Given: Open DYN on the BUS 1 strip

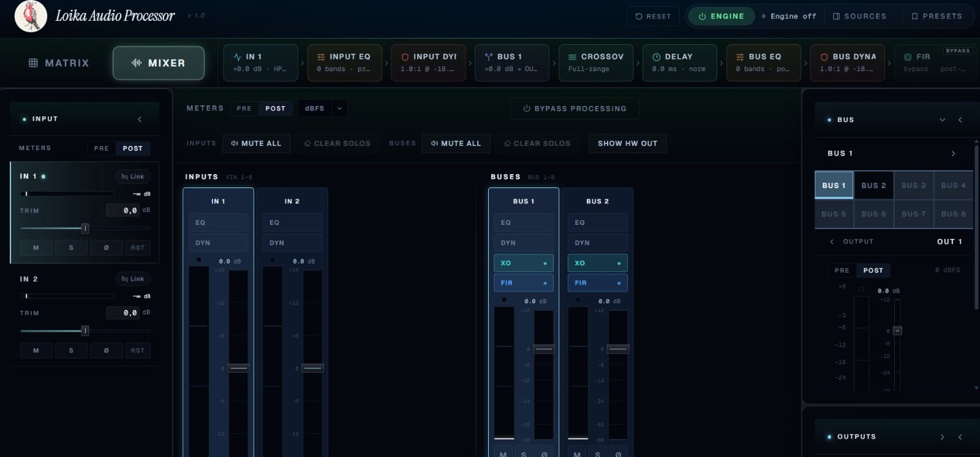Looking at the screenshot, I should coord(524,243).
